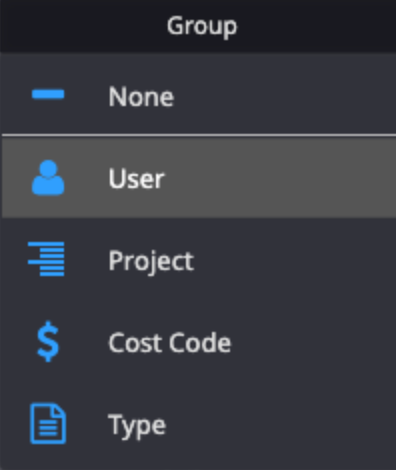Group entries by User
Image resolution: width=396 pixels, height=470 pixels.
[x=199, y=177]
